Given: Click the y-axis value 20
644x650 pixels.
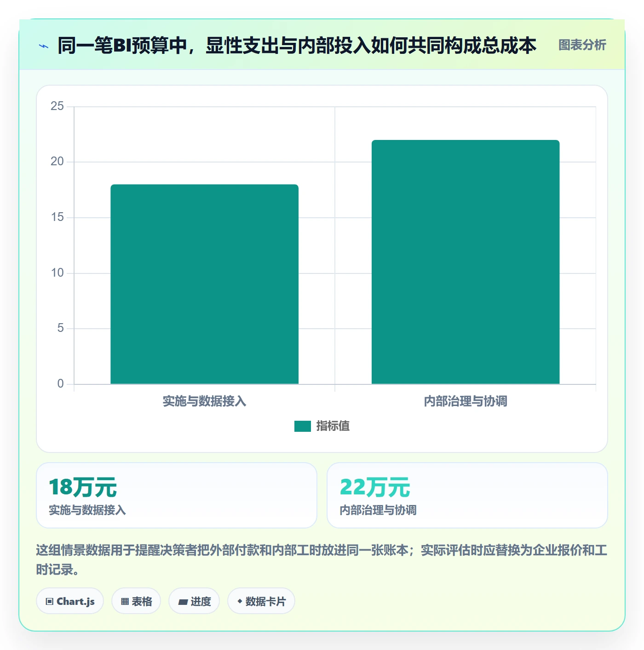Looking at the screenshot, I should pos(57,162).
